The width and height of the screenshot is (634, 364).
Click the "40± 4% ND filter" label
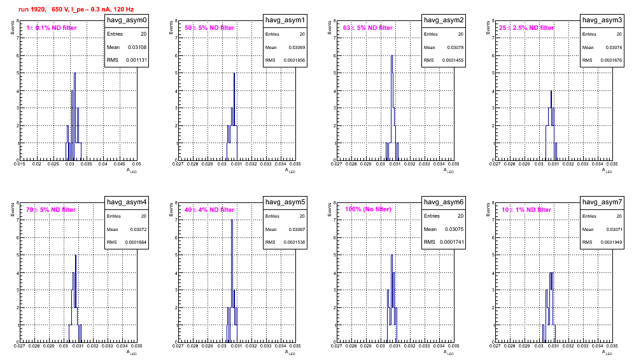[x=209, y=210]
